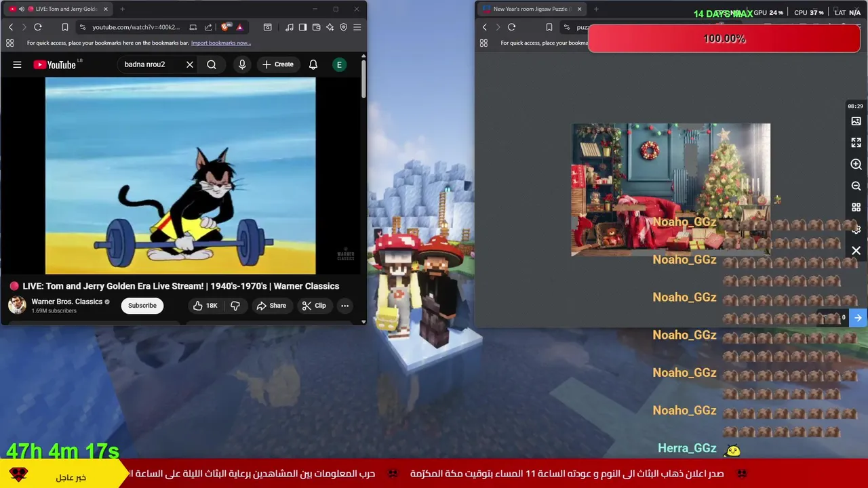Open YouTube notifications bell

313,64
